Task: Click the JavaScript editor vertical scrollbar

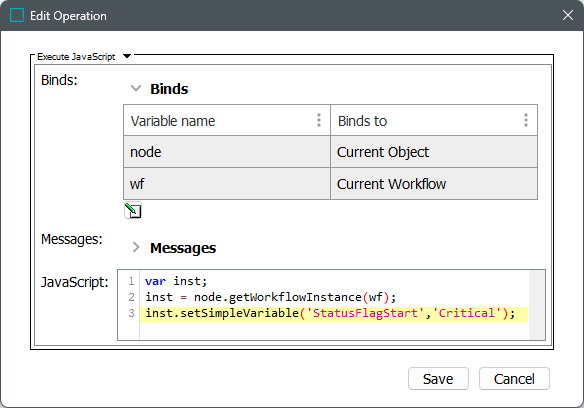Action: 537,305
